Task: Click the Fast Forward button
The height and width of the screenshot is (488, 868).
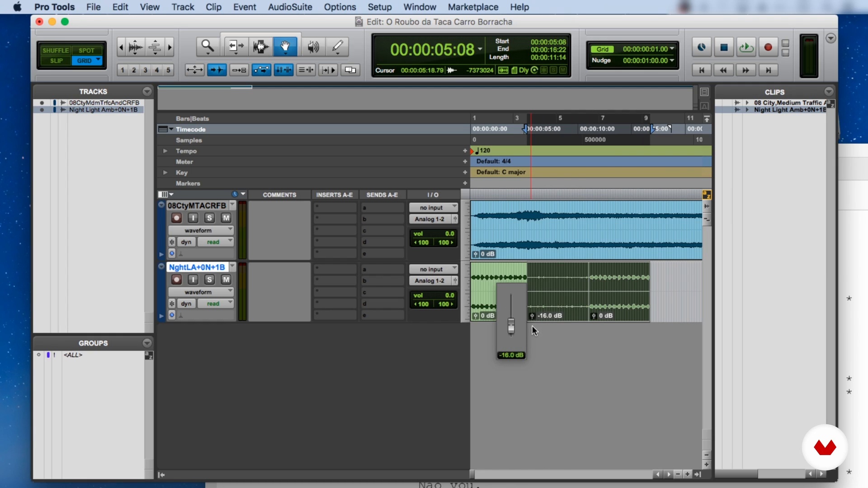Action: pyautogui.click(x=746, y=70)
